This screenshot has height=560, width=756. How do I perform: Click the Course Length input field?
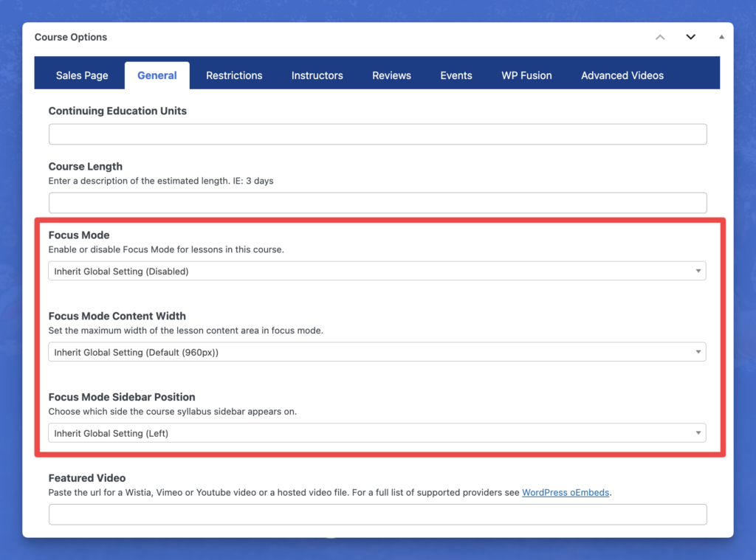(377, 203)
